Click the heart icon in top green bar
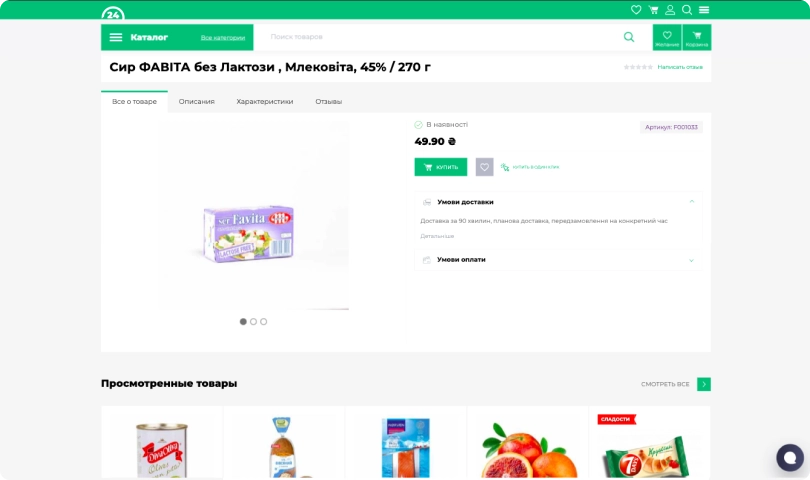This screenshot has width=810, height=480. tap(636, 10)
